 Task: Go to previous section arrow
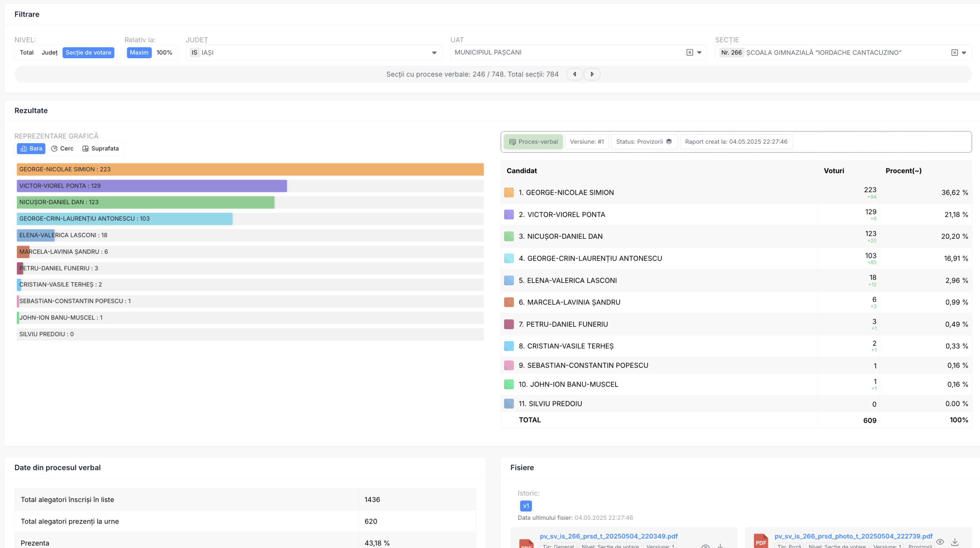pos(575,74)
